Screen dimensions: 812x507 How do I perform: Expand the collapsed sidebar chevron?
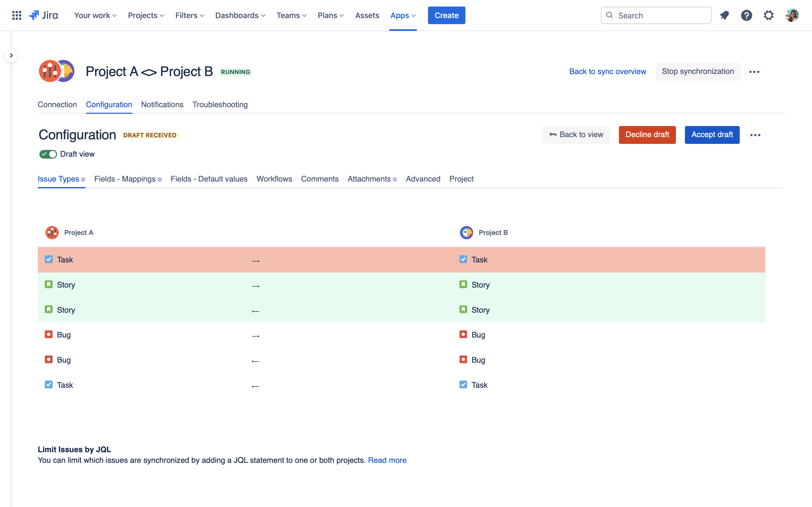(x=11, y=56)
